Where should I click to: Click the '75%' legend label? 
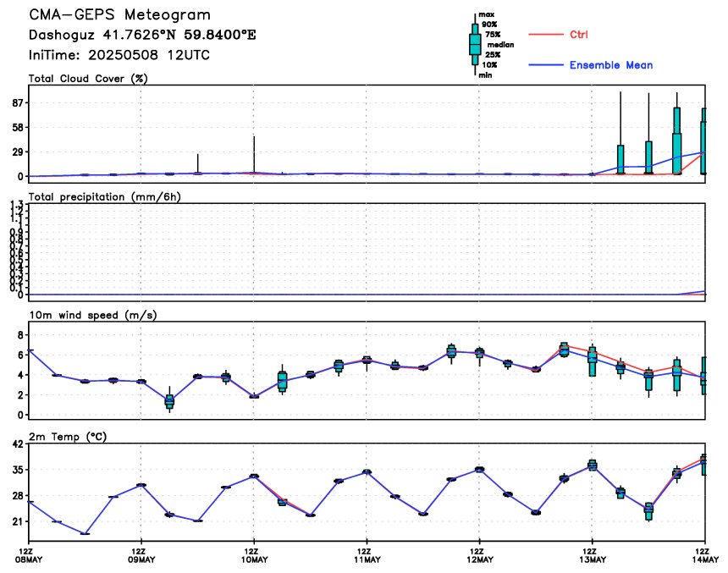point(493,35)
